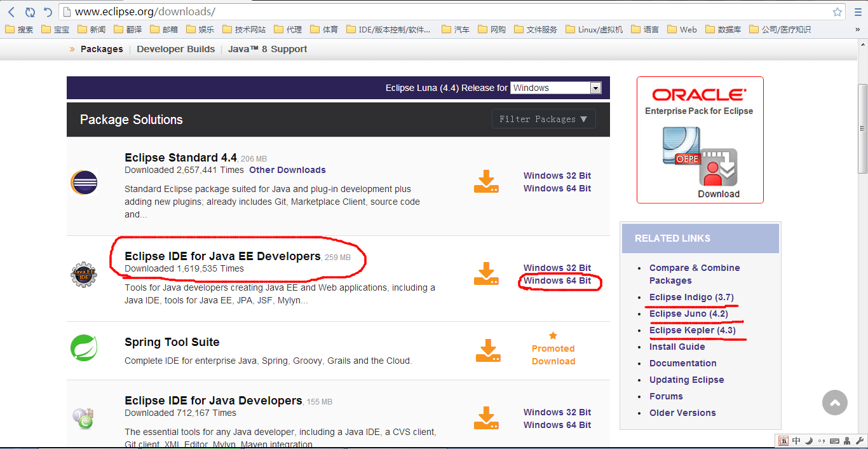Image resolution: width=868 pixels, height=449 pixels.
Task: Click the Wubi 五 input method icon
Action: (784, 441)
